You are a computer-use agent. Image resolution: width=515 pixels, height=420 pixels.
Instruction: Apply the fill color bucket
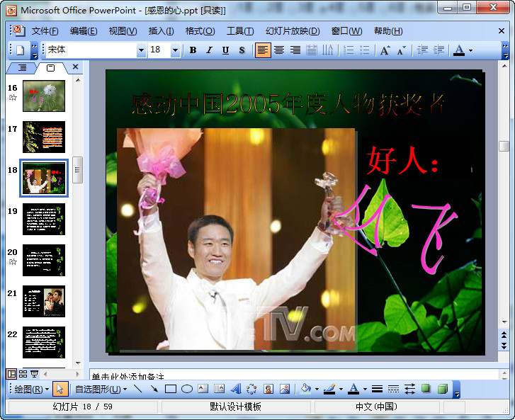point(305,389)
